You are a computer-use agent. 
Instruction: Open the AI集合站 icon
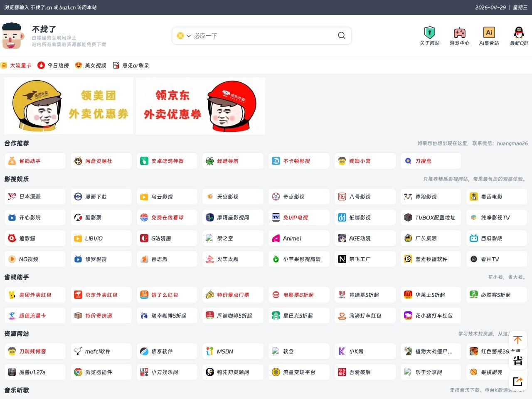(x=489, y=32)
